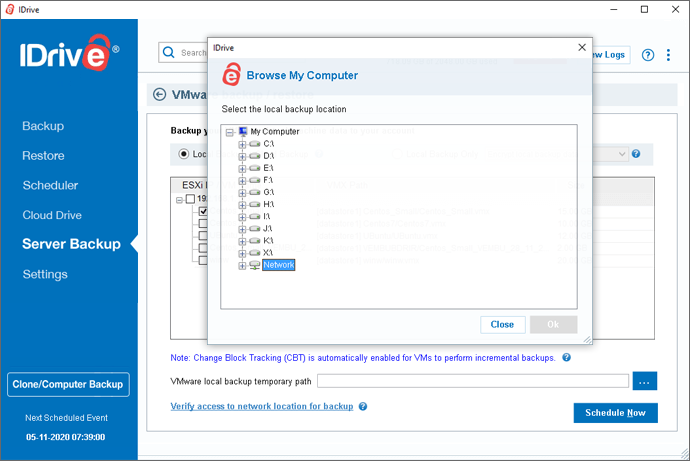Click Clone/Computer Backup button
This screenshot has height=461, width=690.
tap(68, 384)
